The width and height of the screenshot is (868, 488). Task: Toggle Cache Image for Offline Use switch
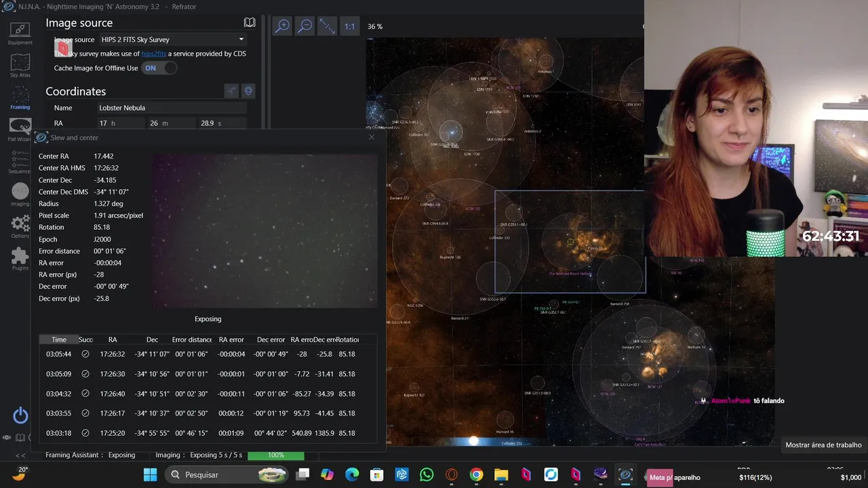point(159,68)
